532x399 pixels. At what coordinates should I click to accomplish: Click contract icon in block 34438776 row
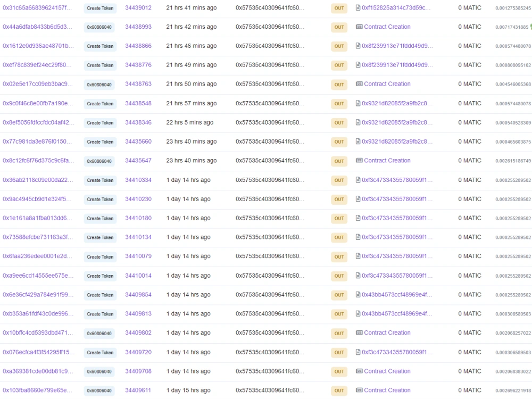point(358,64)
